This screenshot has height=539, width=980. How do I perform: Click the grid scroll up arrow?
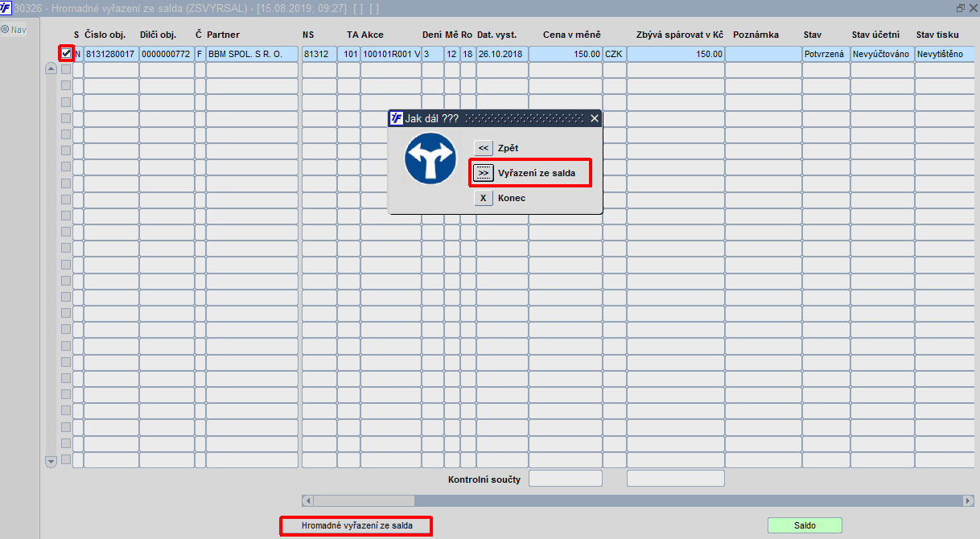(51, 69)
